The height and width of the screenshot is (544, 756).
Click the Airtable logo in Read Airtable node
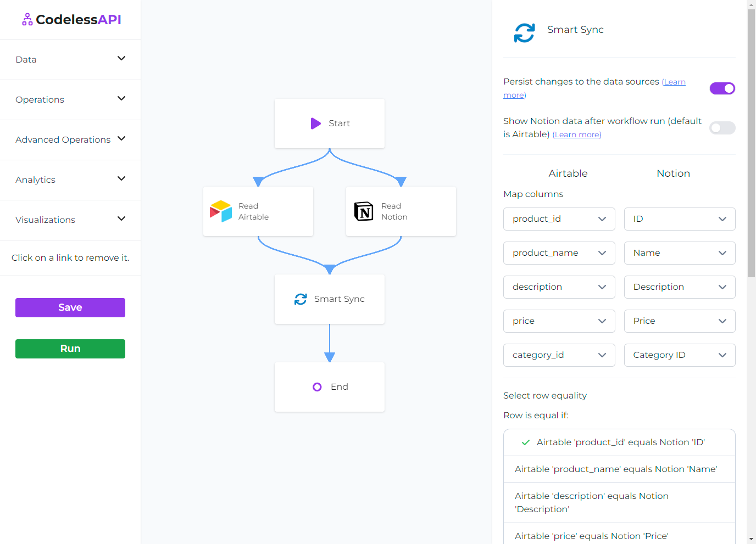221,211
